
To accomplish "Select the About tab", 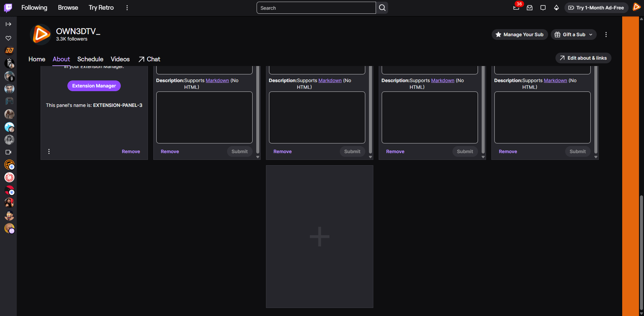I will (61, 59).
